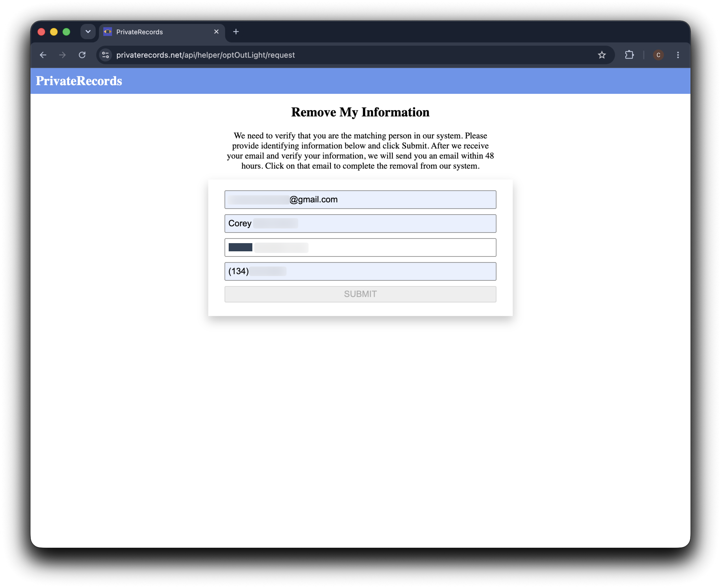This screenshot has height=588, width=721.
Task: Open the Extensions puzzle icon
Action: 629,55
